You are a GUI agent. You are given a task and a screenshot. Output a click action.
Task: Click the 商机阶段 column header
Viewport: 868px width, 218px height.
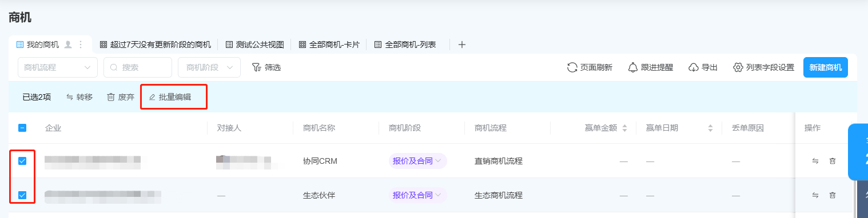coord(405,128)
